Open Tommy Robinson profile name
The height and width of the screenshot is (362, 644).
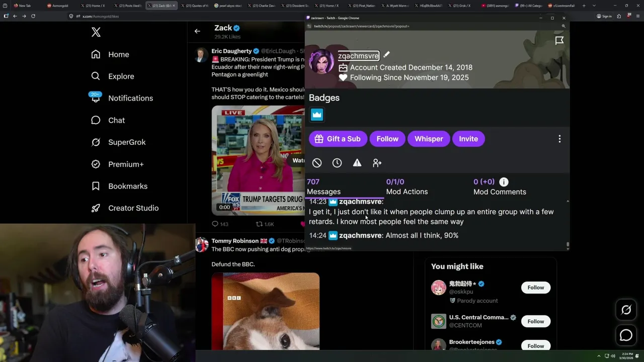pyautogui.click(x=235, y=241)
